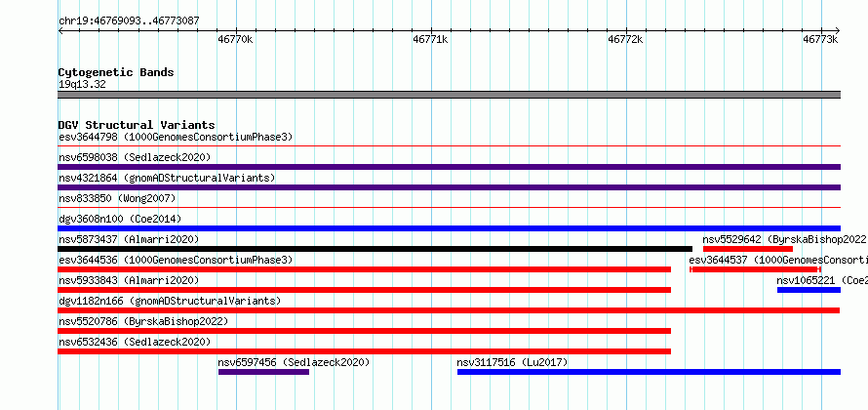Click the chr19:46769093..46773087 region label

[x=129, y=21]
